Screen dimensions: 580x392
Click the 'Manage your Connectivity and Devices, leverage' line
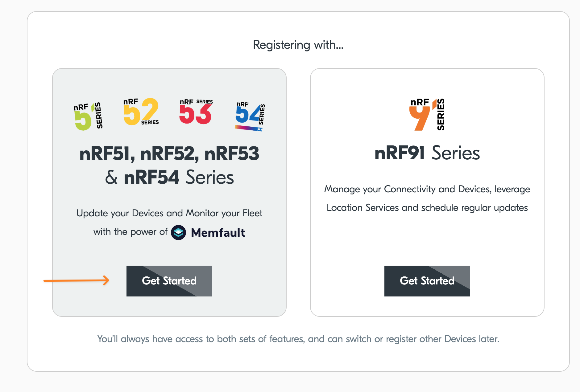[427, 189]
